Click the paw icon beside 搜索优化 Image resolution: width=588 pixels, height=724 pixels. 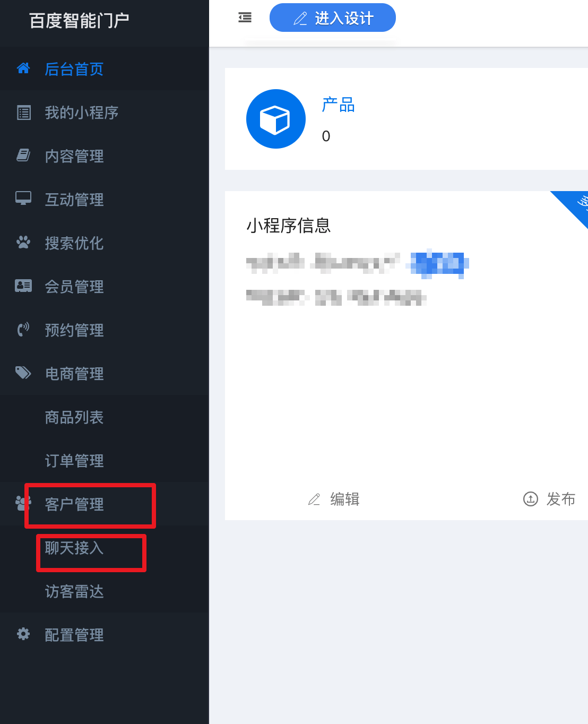pyautogui.click(x=23, y=243)
